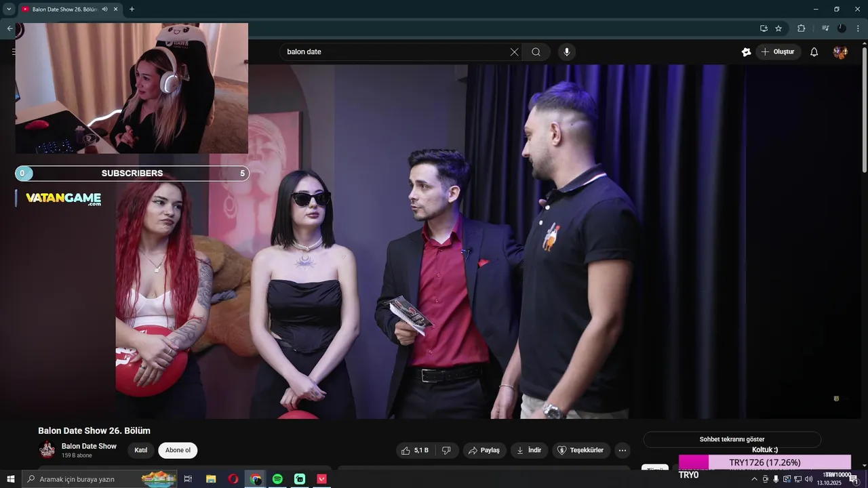
Task: Open Opera browser from the taskbar
Action: [x=233, y=479]
